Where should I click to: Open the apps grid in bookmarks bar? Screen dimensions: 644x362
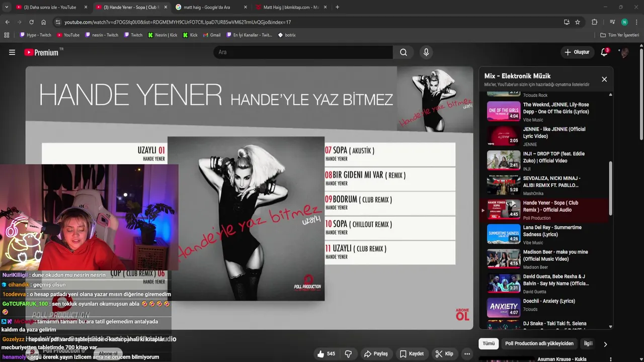(7, 35)
